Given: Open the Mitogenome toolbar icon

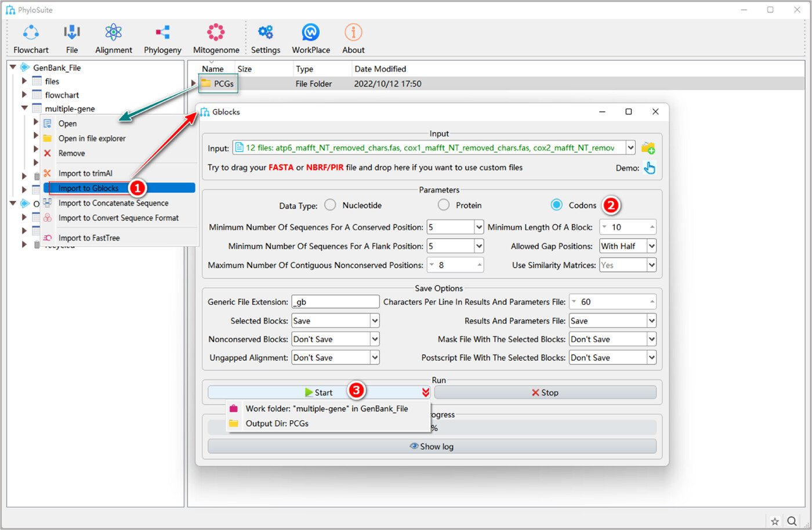Looking at the screenshot, I should (x=216, y=33).
